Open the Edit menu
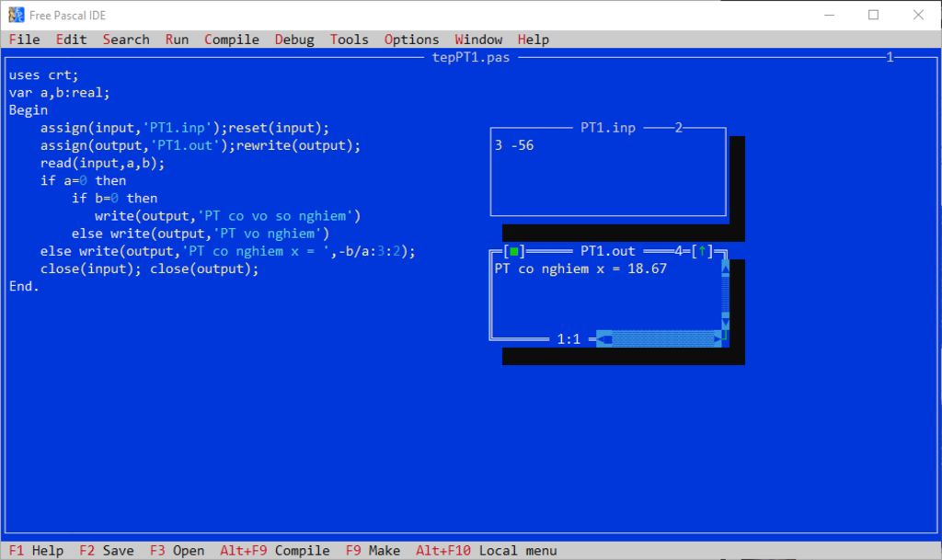Screen dimensions: 942x560 [71, 40]
